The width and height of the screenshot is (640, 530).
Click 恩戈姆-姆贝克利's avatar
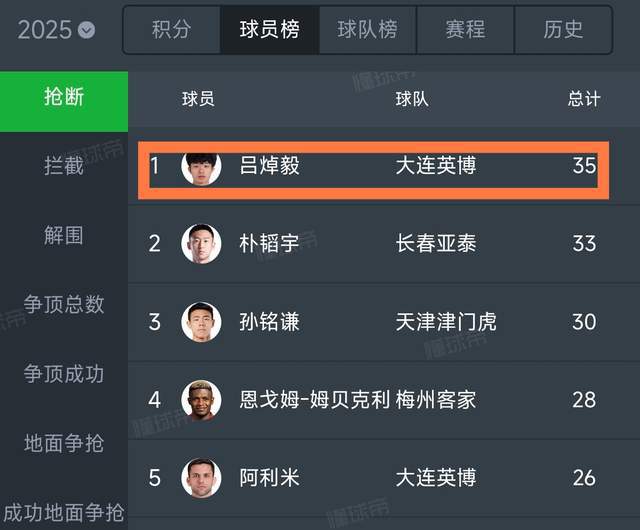click(x=201, y=400)
